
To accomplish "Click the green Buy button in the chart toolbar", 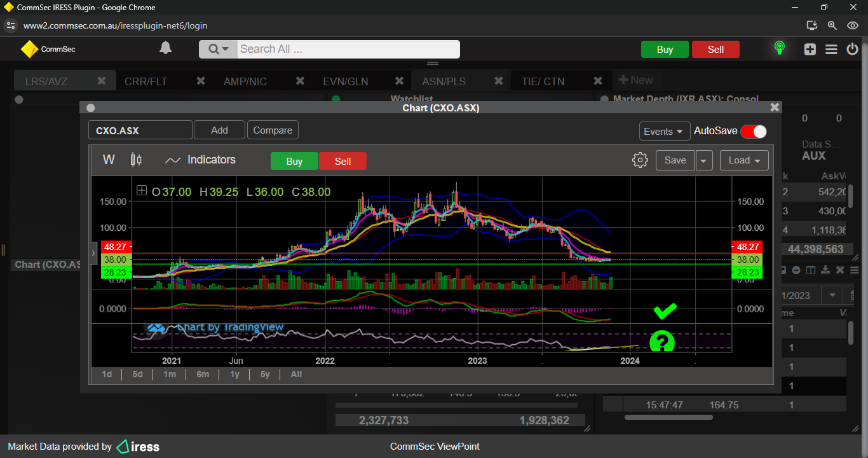I will 294,161.
